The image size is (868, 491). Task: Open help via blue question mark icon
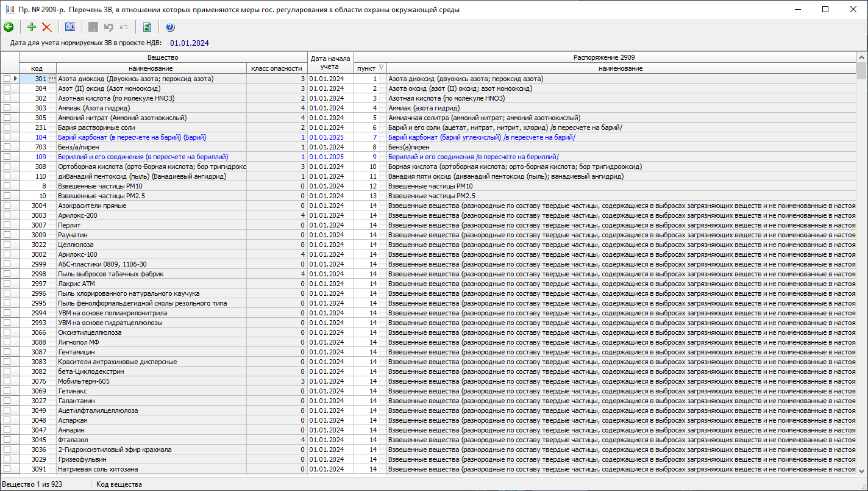tap(170, 27)
